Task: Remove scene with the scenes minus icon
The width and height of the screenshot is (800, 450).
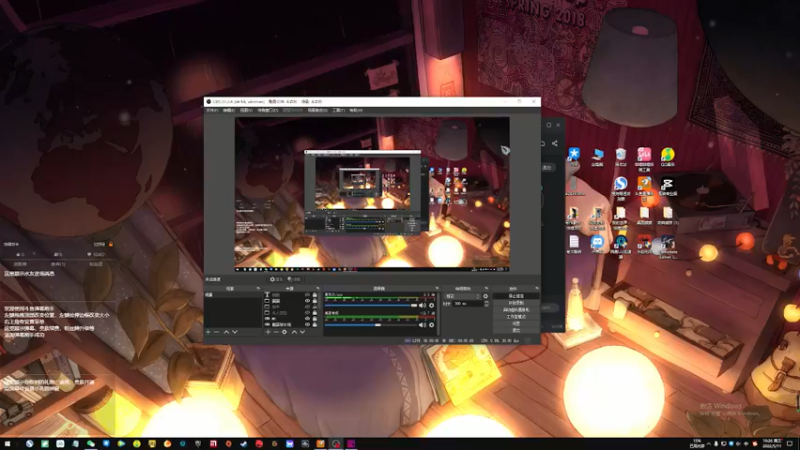Action: (216, 332)
